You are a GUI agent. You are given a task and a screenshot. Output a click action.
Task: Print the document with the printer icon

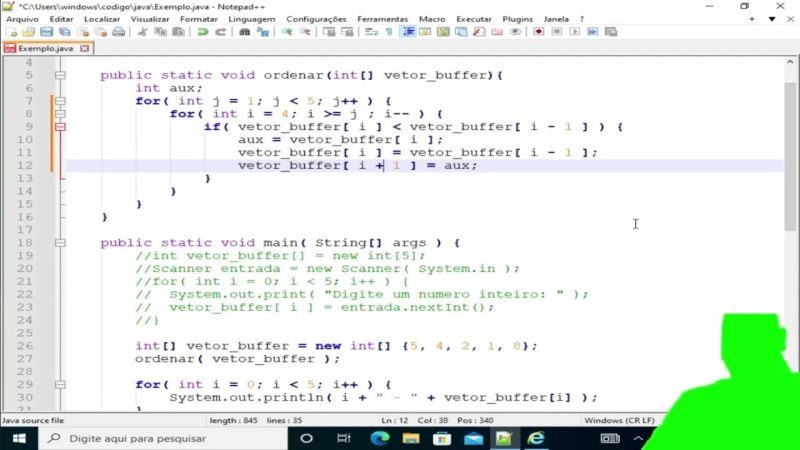tap(118, 32)
